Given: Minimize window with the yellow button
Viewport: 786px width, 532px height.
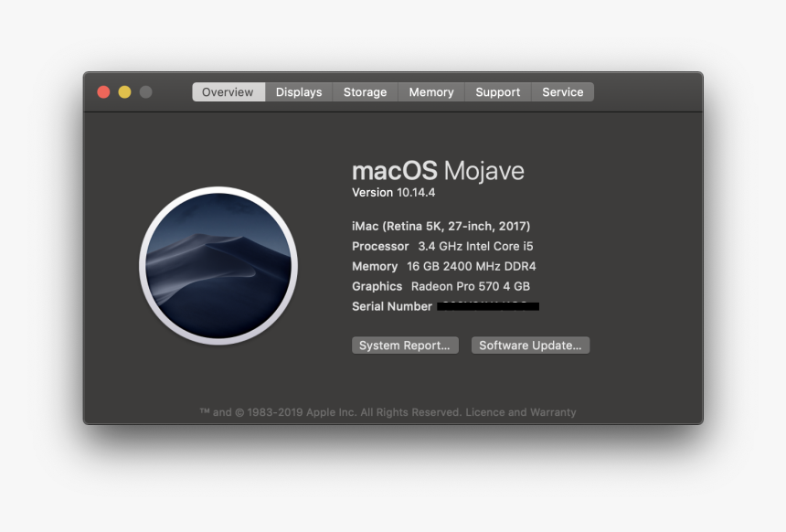Looking at the screenshot, I should [125, 92].
